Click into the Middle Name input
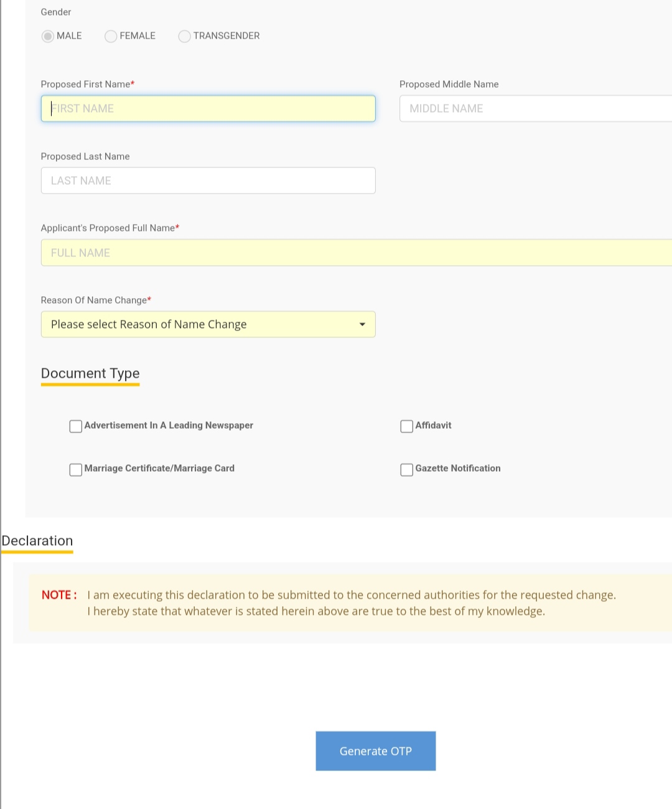The height and width of the screenshot is (809, 672). (x=535, y=108)
